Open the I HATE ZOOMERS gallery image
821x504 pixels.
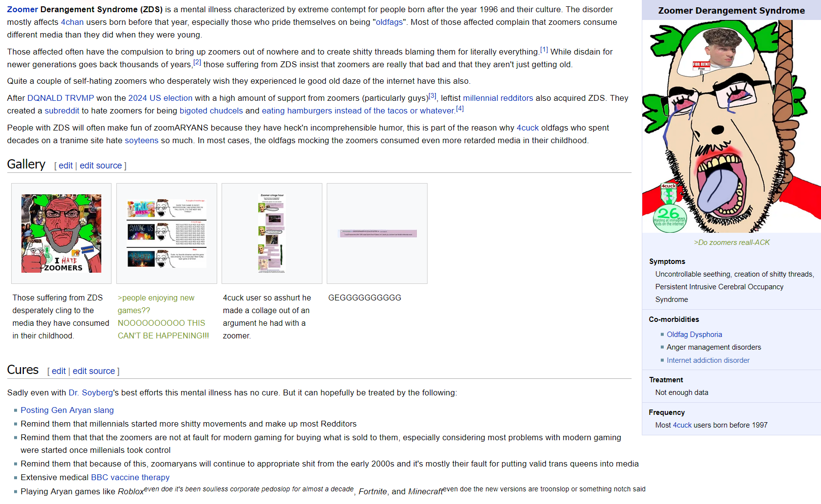point(61,233)
